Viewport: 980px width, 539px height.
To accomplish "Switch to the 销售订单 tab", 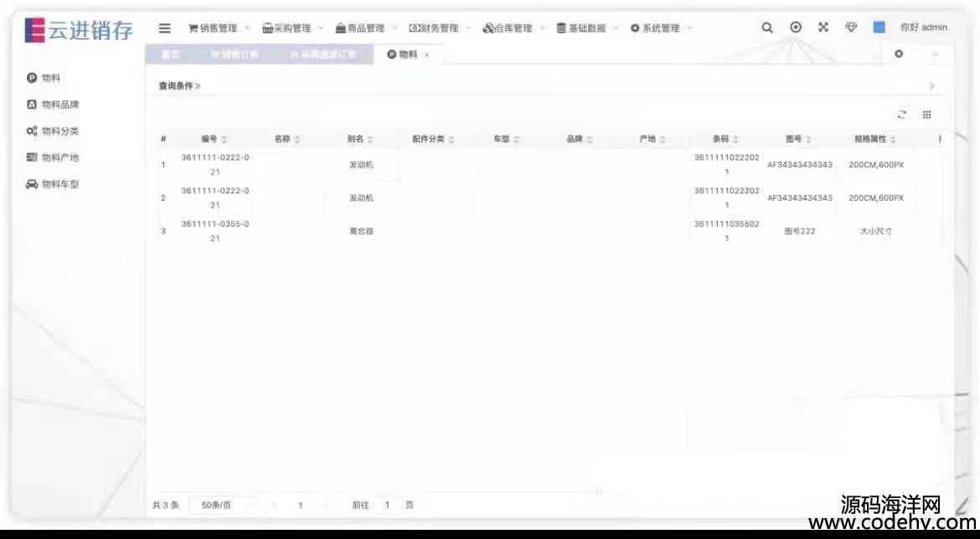I will click(x=235, y=55).
